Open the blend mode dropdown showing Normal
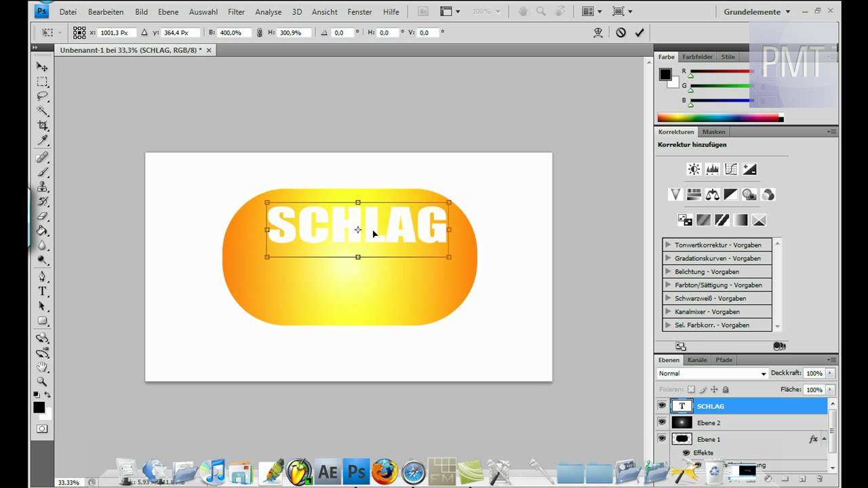The width and height of the screenshot is (868, 488). pyautogui.click(x=712, y=373)
